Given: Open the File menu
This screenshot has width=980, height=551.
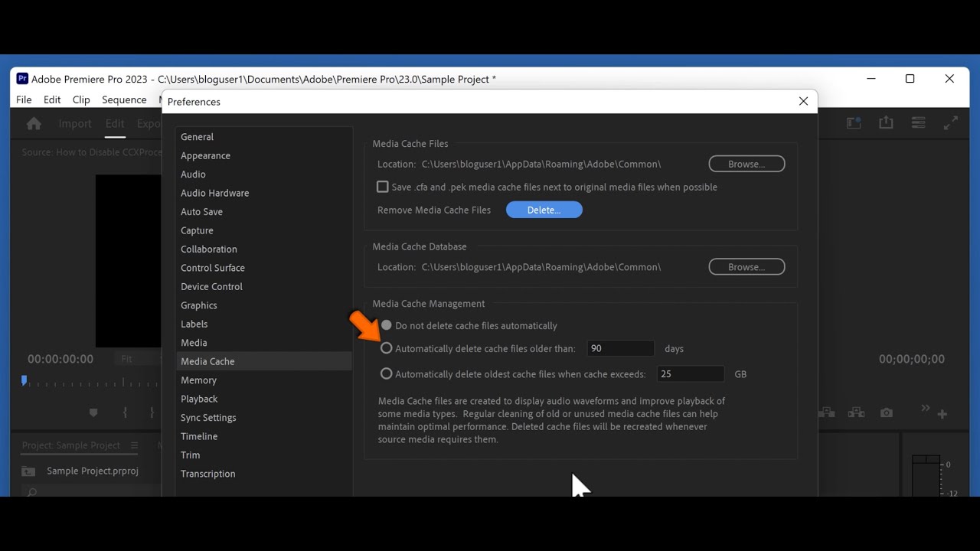Looking at the screenshot, I should coord(24,99).
